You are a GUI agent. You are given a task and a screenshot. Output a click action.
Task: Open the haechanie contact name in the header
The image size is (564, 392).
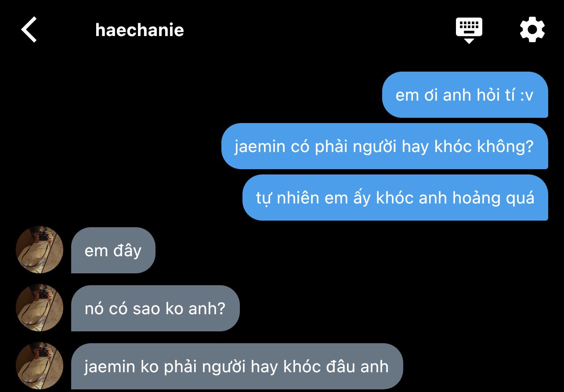139,30
